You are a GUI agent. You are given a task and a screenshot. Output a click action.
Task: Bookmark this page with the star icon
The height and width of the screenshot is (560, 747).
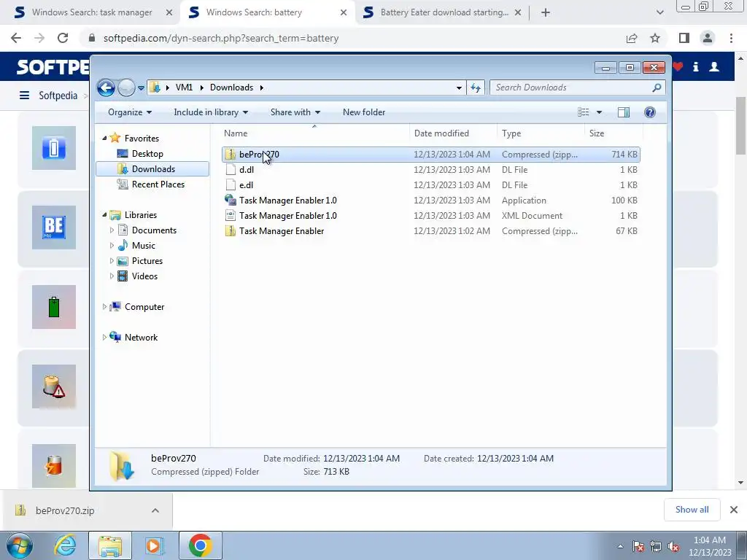pyautogui.click(x=655, y=38)
